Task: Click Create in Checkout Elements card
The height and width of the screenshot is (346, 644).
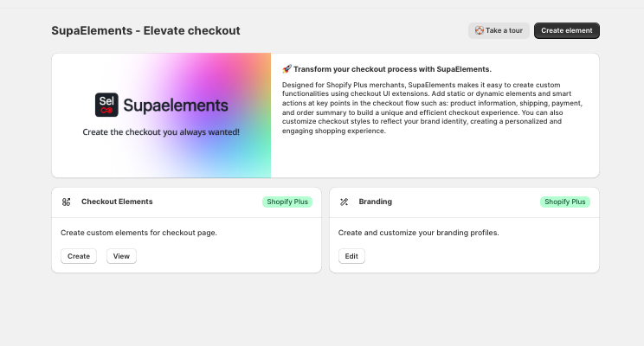Action: coord(79,256)
